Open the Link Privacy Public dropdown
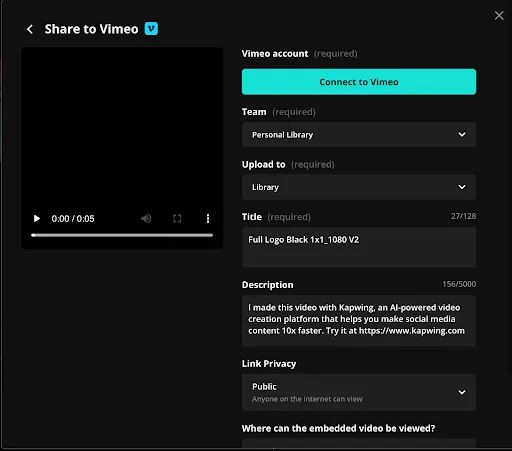This screenshot has height=451, width=512. click(x=359, y=392)
